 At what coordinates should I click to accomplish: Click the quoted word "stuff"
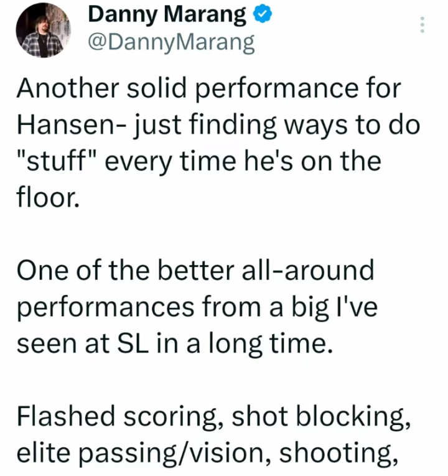click(x=57, y=161)
